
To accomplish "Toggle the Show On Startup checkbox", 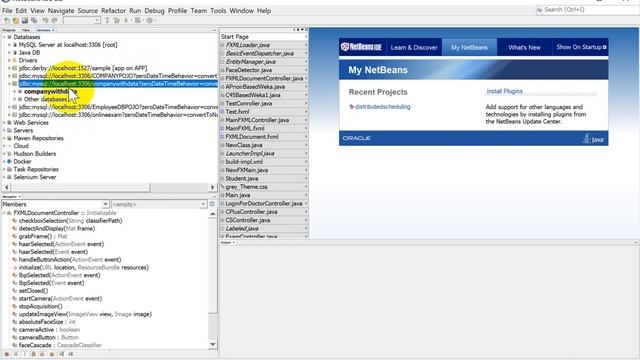I will pos(604,47).
